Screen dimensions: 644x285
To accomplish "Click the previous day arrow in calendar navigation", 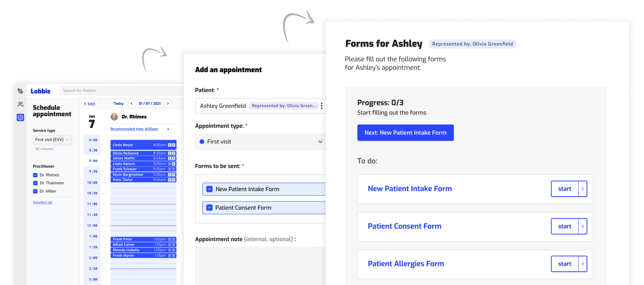I will coord(131,103).
